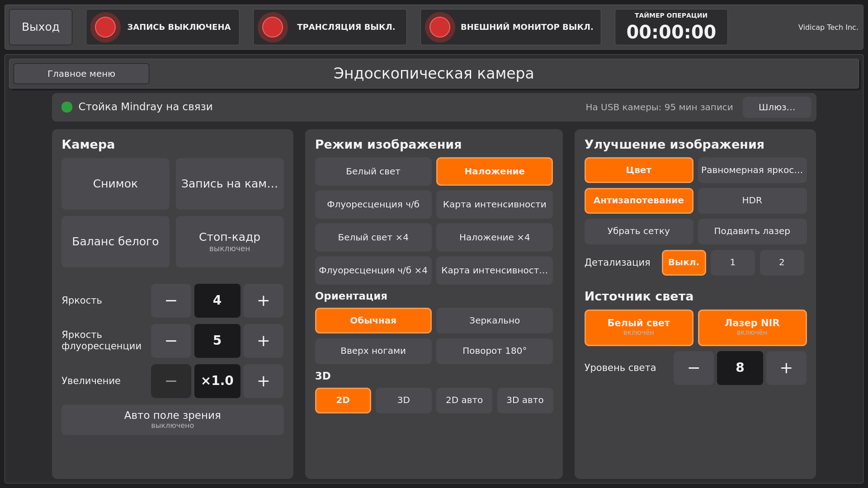Select 3D display mode
The width and height of the screenshot is (868, 488).
click(x=404, y=400)
